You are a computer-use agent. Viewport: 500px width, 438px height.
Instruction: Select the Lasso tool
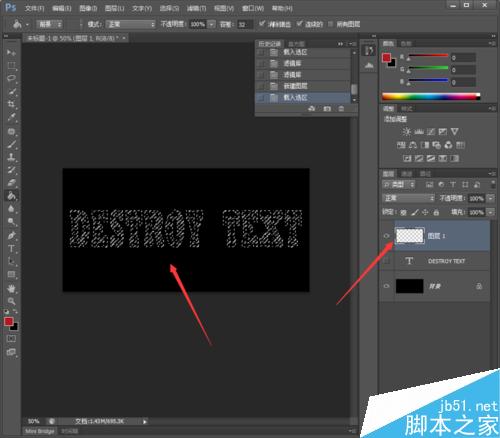[x=11, y=78]
